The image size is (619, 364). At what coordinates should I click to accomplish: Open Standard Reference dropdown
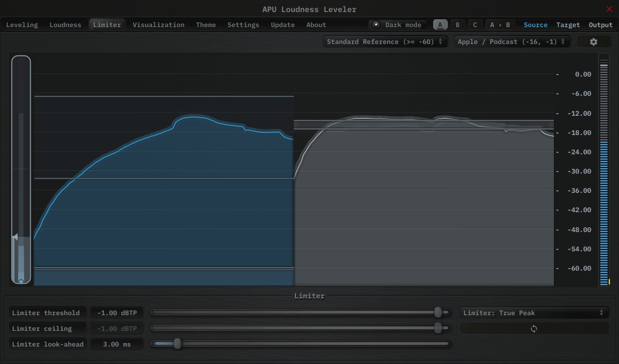[385, 42]
